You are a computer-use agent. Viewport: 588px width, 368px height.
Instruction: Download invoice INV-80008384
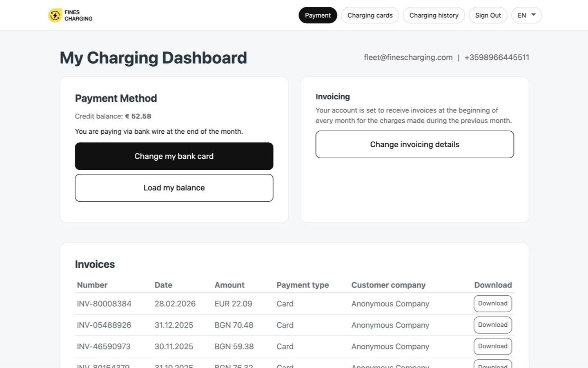(492, 303)
